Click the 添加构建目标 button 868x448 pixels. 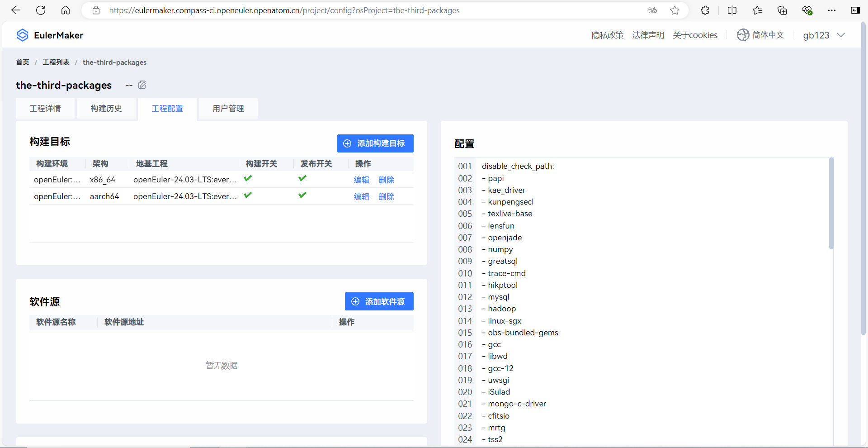click(375, 143)
